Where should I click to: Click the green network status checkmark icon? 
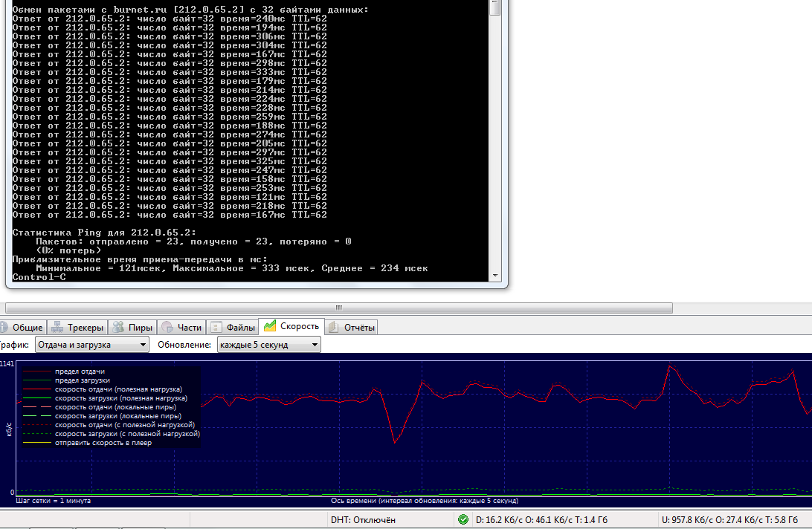click(x=463, y=520)
